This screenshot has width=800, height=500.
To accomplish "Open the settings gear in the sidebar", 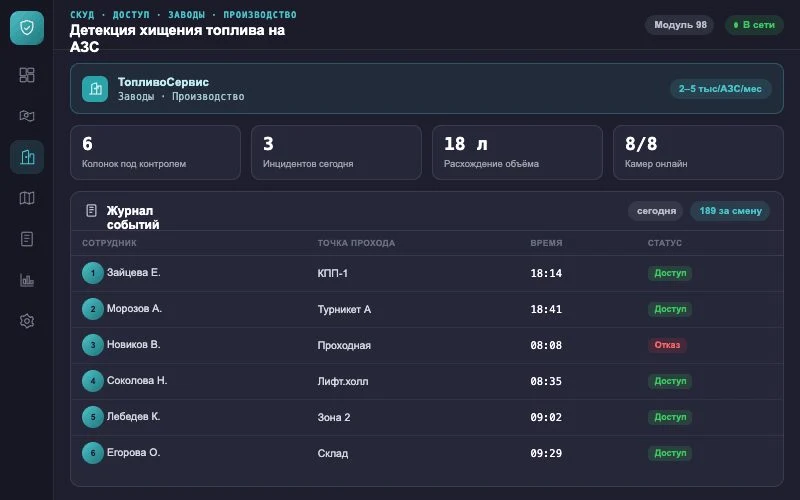I will click(27, 321).
